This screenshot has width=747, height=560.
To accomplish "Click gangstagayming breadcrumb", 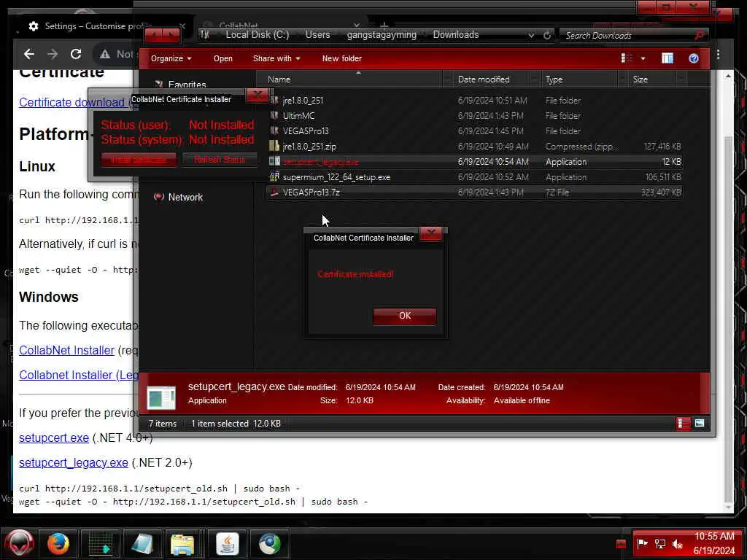I will 382,34.
